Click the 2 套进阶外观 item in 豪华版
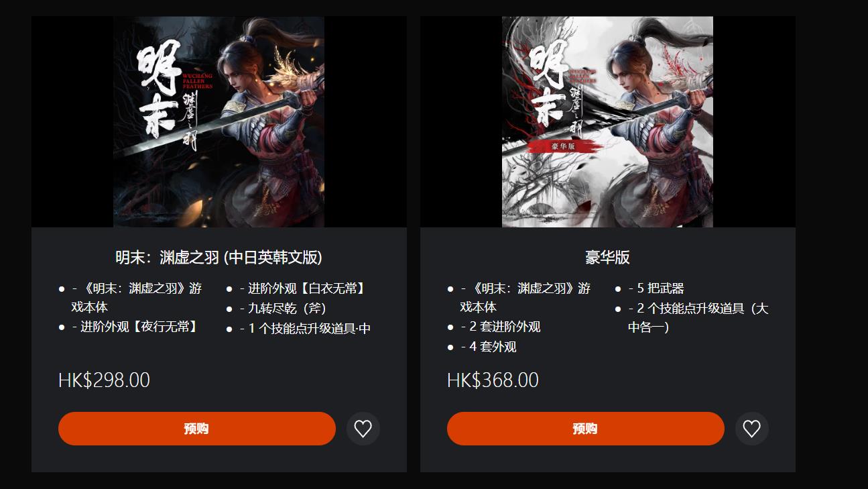This screenshot has height=489, width=868. (x=500, y=327)
